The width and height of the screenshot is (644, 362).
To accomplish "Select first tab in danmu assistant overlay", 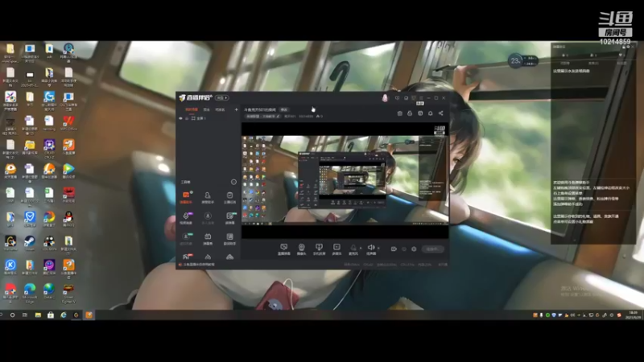I will 566,64.
